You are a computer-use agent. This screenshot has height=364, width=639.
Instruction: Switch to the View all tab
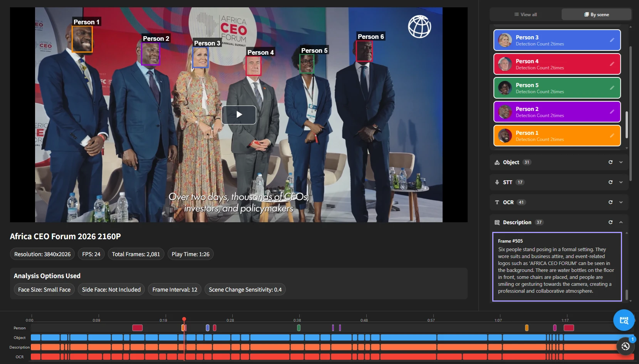coord(525,15)
